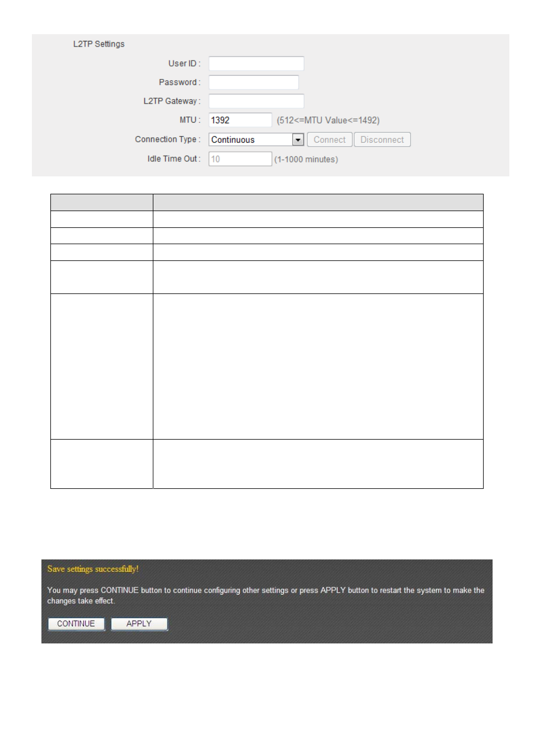Click the 'L2TP Gateway :' label

point(172,101)
